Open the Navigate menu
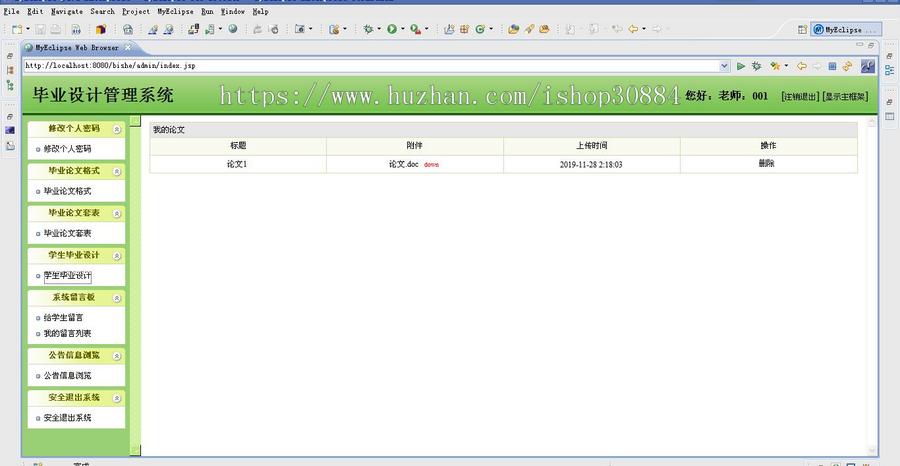 [x=67, y=11]
